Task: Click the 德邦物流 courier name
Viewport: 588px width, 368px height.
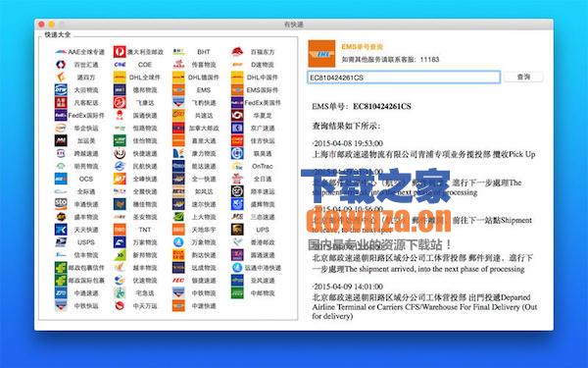Action: tap(145, 90)
